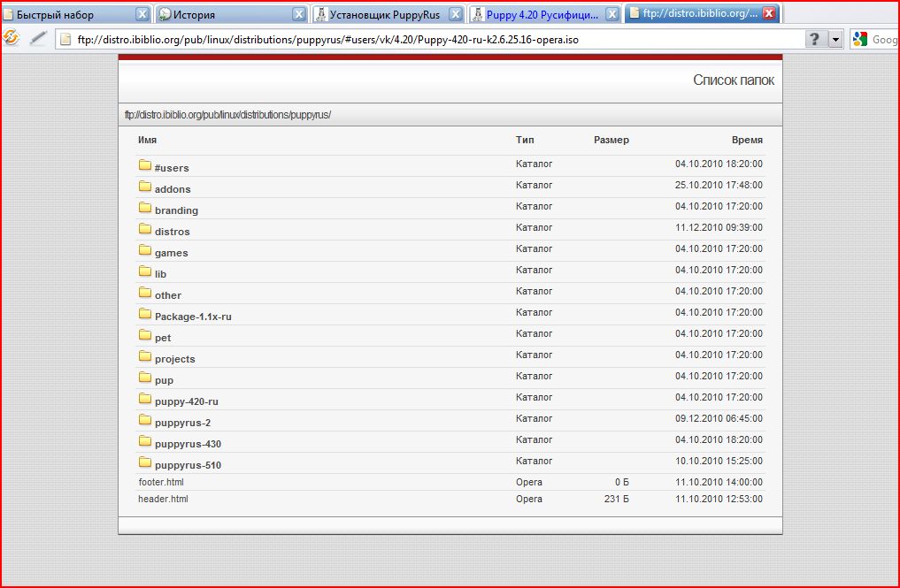Click the date 11.12.2010 09:39:00
Viewport: 900px width, 588px height.
[x=719, y=228]
